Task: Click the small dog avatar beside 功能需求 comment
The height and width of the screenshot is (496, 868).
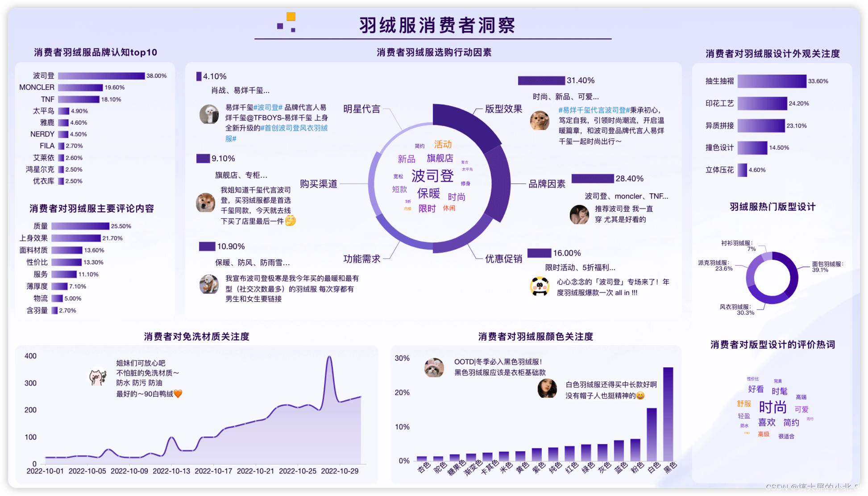Action: (x=209, y=284)
